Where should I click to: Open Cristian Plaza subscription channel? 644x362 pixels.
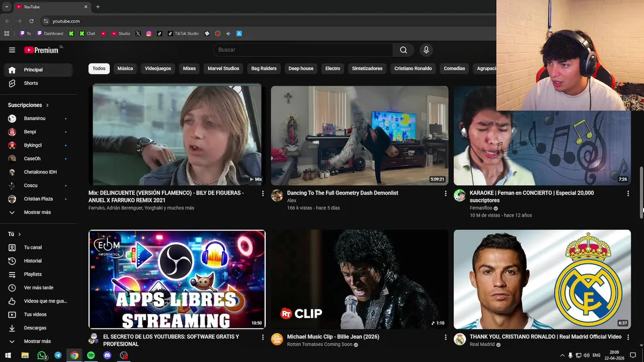pyautogui.click(x=38, y=199)
